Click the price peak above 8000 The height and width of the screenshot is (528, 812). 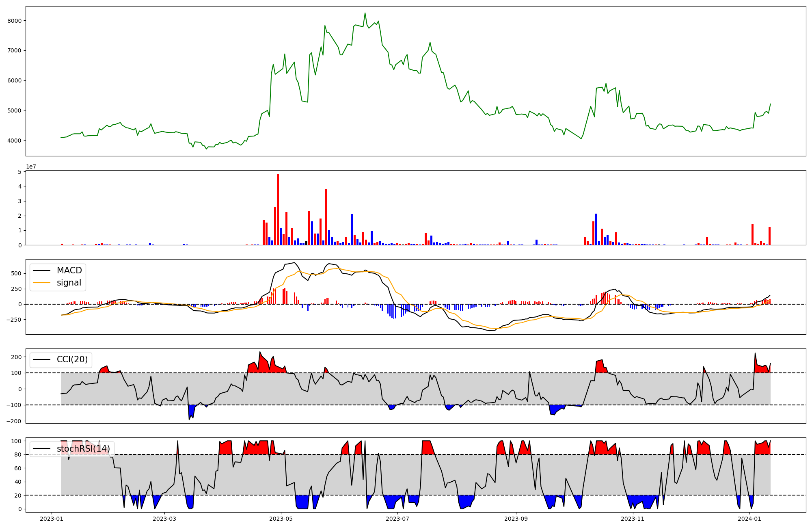click(x=365, y=13)
